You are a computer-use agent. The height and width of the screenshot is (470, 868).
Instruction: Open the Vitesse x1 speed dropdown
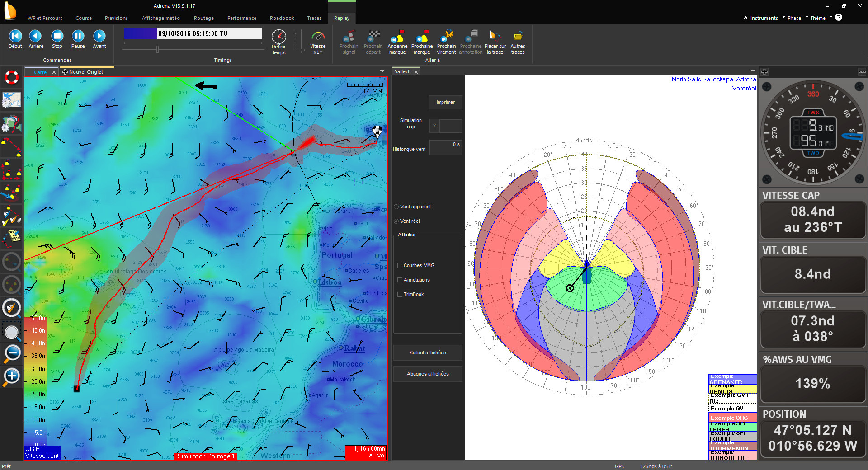(x=318, y=42)
